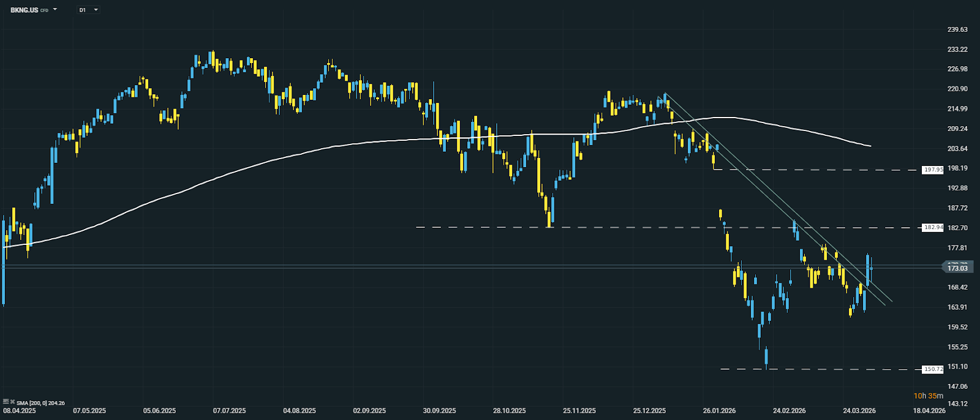Image resolution: width=980 pixels, height=420 pixels.
Task: Click the 08.04.2025 date on time axis
Action: (x=20, y=411)
